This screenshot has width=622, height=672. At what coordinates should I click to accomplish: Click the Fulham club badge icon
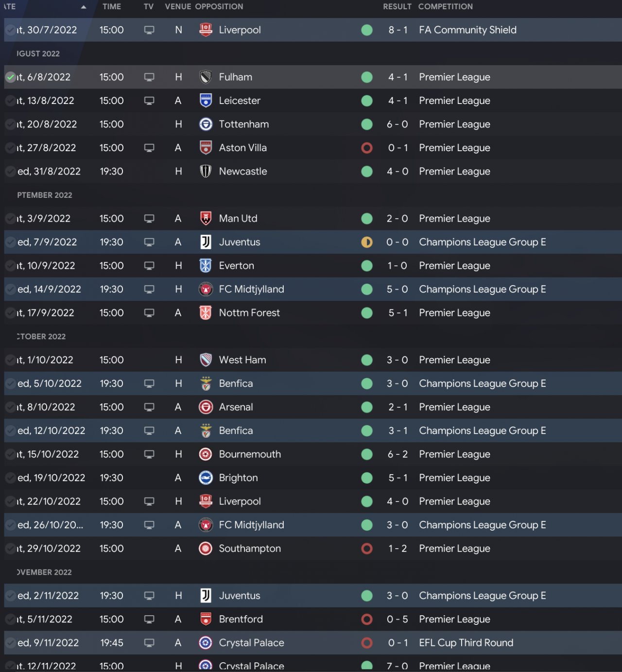point(206,77)
